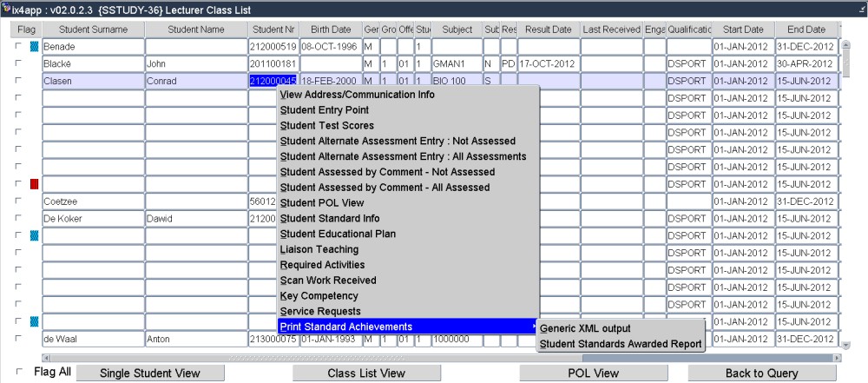Click horizontal scrollbar left arrow
The image size is (868, 383).
click(x=47, y=358)
